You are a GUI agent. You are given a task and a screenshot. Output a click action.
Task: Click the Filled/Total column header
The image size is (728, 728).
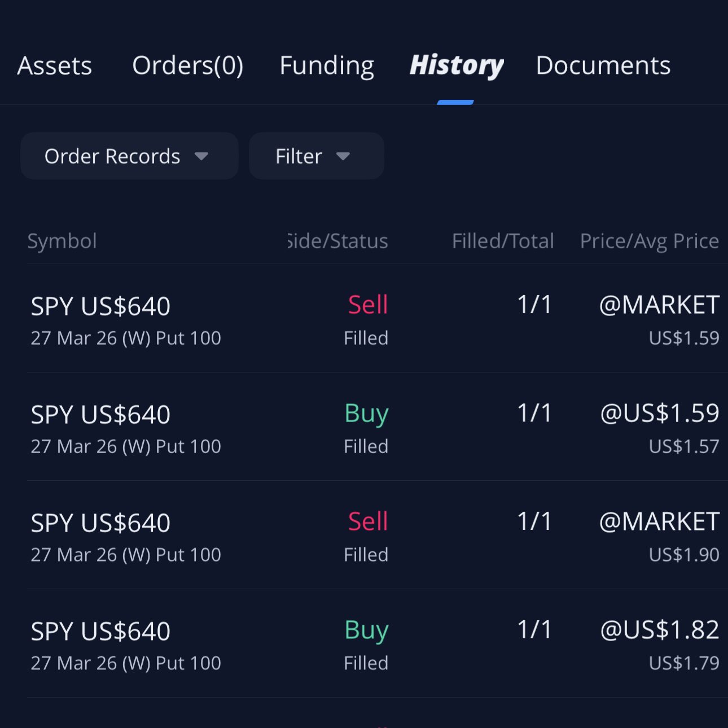[503, 241]
